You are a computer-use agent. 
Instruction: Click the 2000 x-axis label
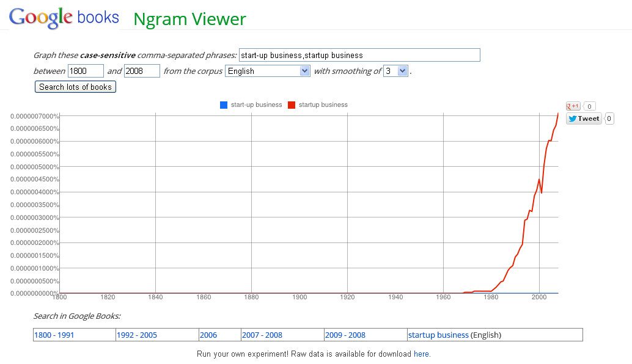pos(539,297)
